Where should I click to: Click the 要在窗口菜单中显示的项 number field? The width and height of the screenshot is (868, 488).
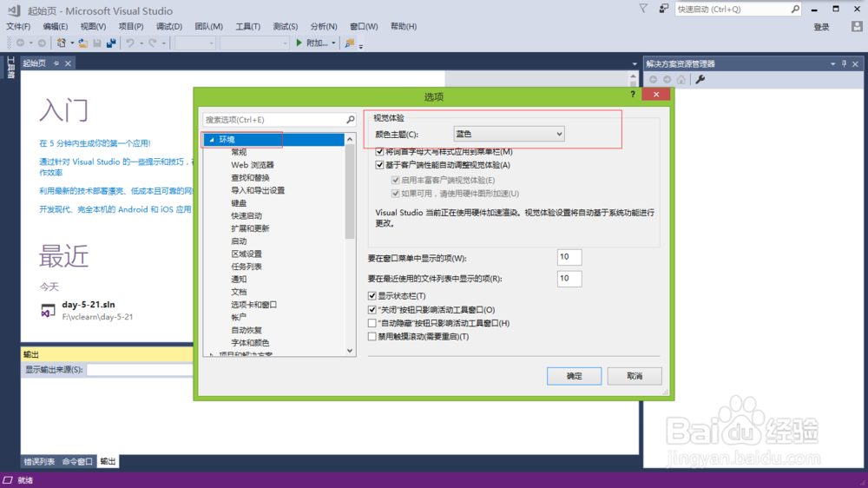click(569, 257)
